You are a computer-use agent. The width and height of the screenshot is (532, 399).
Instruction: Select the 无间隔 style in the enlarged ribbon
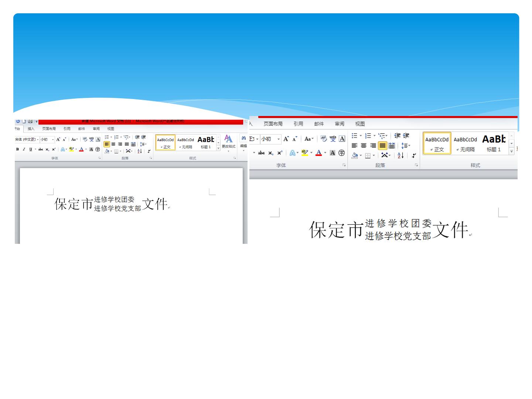point(465,143)
